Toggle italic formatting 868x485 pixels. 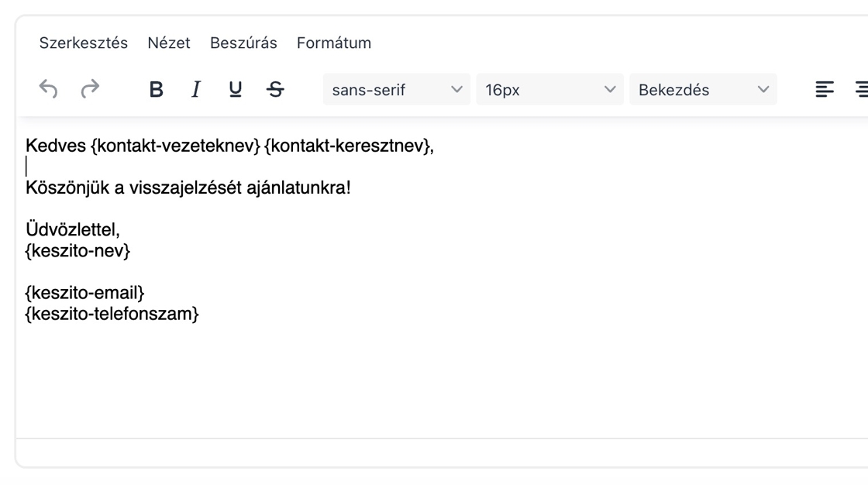(196, 90)
